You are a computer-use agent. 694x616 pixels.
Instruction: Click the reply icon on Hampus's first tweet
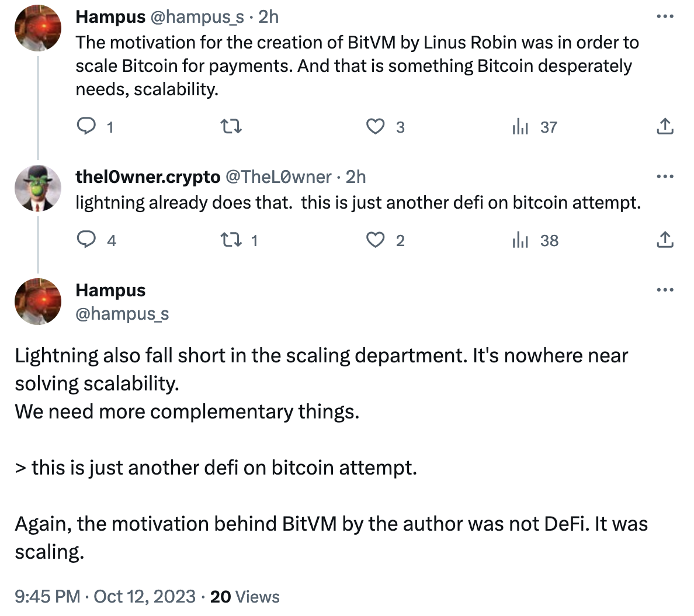(x=86, y=126)
